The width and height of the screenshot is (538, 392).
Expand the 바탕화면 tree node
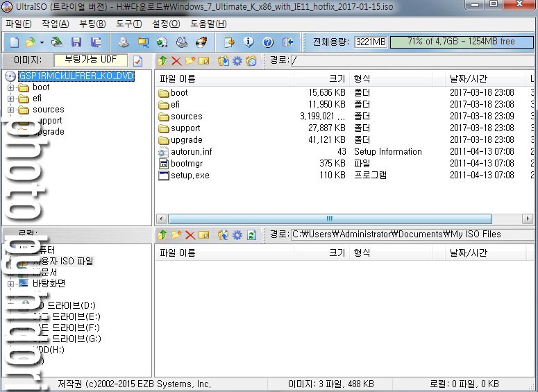tap(10, 284)
